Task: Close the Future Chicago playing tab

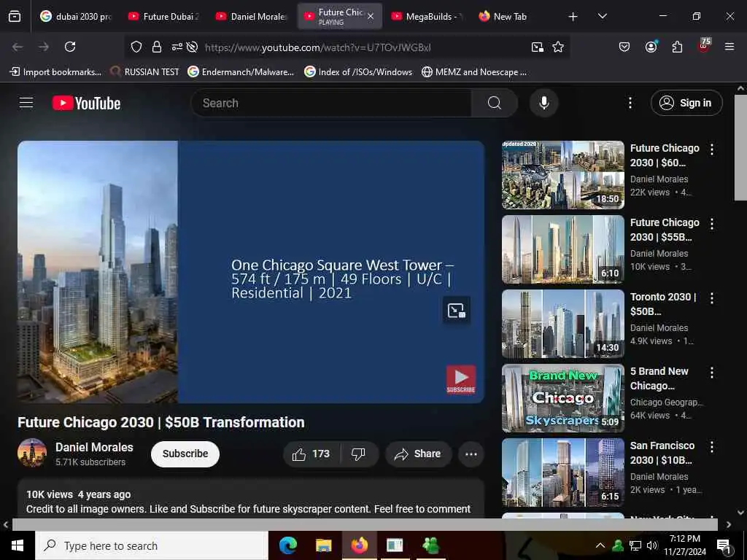Action: (371, 16)
